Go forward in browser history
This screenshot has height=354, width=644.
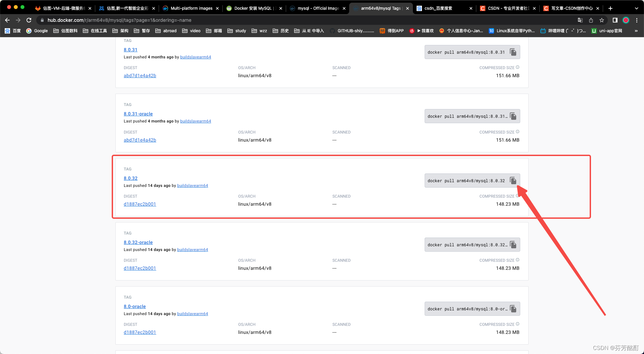coord(18,20)
